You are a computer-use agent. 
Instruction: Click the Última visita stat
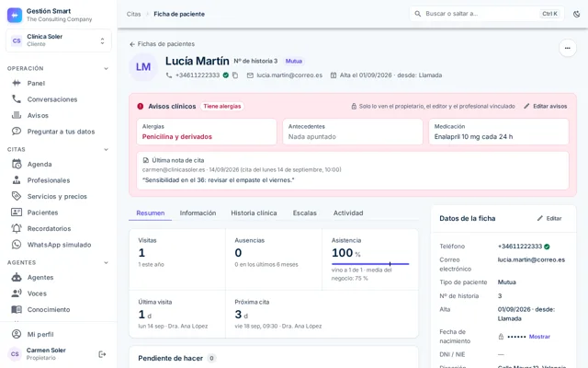point(177,314)
